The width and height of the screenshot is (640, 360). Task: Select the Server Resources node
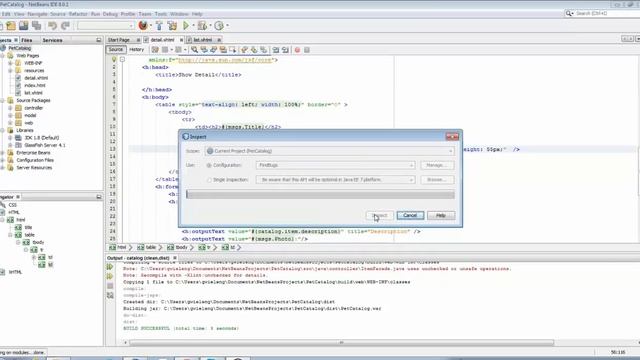click(x=34, y=168)
